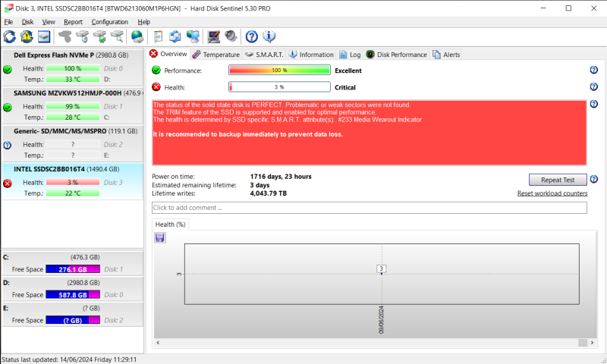Screen dimensions: 607x364
Task: Switch to the Alerts tab
Action: [x=446, y=55]
